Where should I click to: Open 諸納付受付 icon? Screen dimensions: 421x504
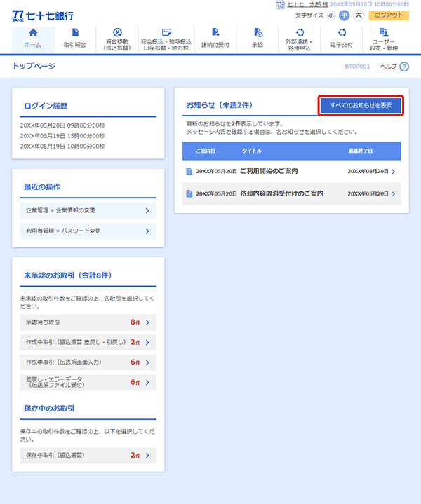click(x=215, y=32)
